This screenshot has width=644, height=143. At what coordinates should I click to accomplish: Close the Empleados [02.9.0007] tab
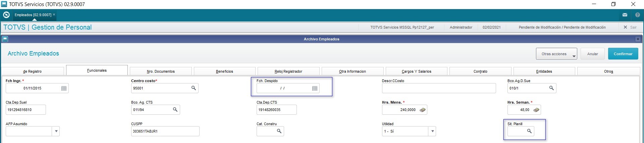54,14
